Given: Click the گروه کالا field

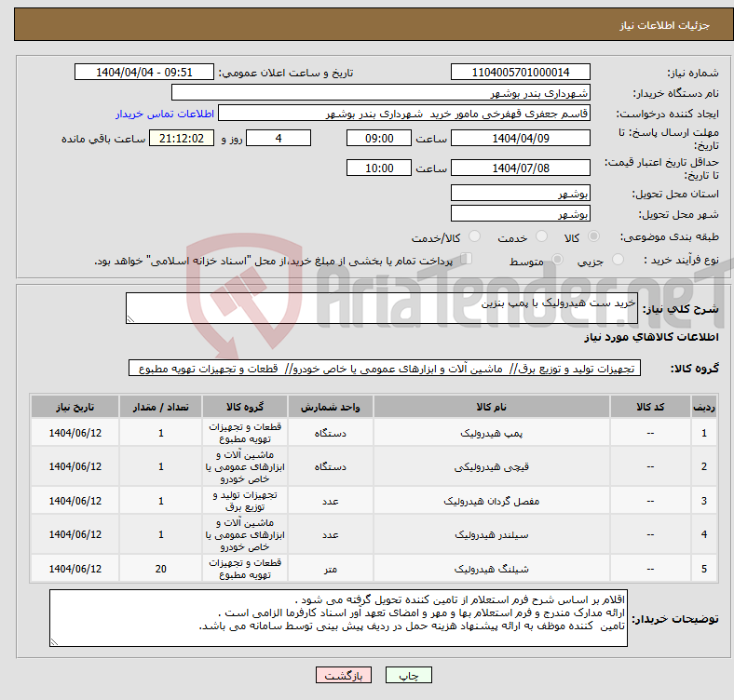Looking at the screenshot, I should (385, 368).
